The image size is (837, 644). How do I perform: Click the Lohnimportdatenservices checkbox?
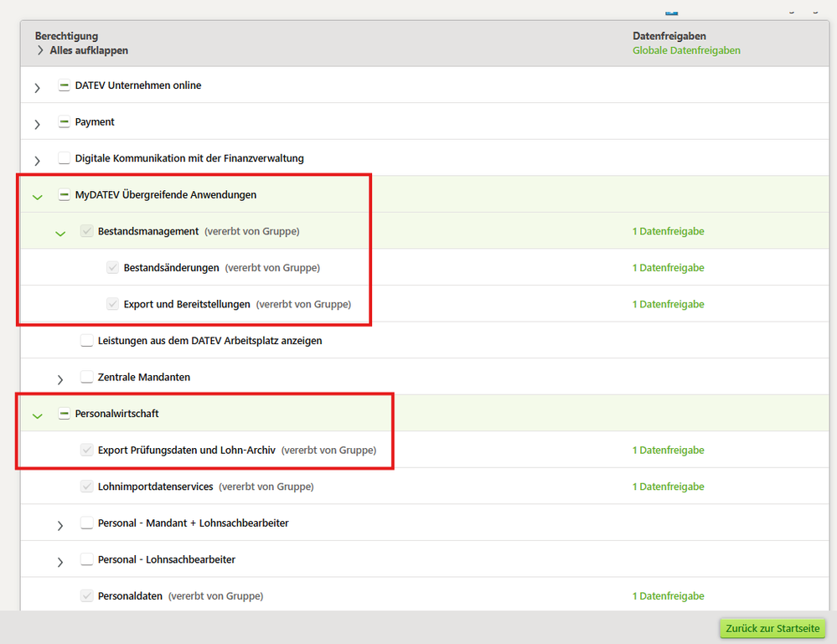(86, 486)
